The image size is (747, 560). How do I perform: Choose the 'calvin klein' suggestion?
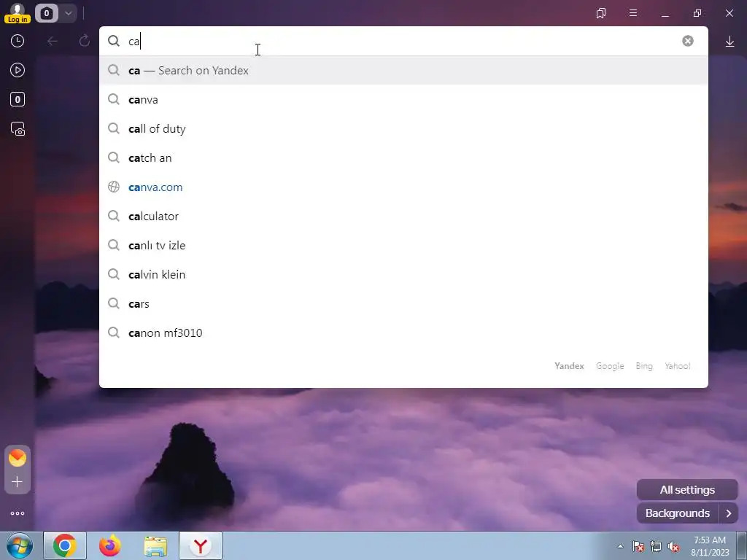tap(403, 275)
